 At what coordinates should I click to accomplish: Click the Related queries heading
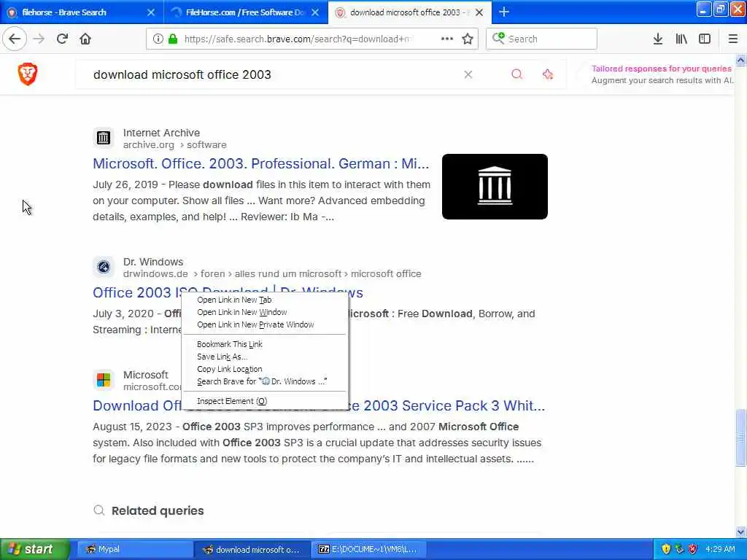coord(158,510)
